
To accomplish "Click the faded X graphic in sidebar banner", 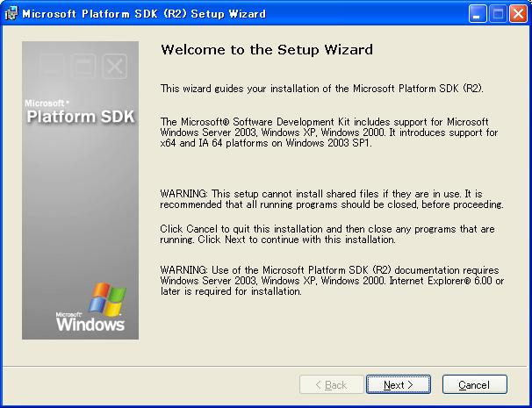I will click(x=114, y=66).
